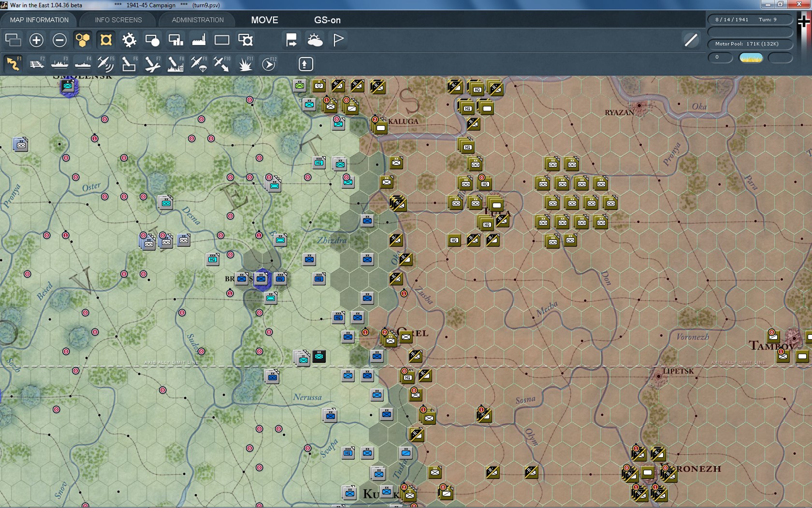This screenshot has width=812, height=508.
Task: Show factory locations with the factory icon
Action: (x=199, y=40)
